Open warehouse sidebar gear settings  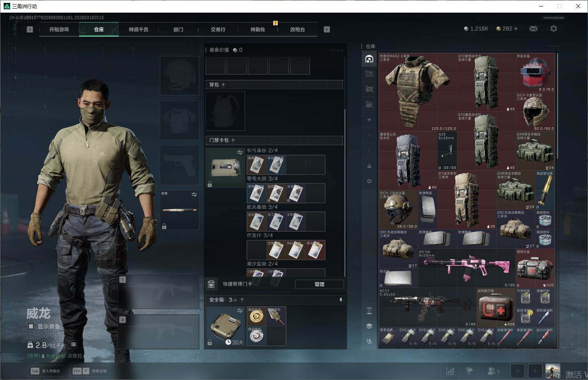(x=369, y=181)
